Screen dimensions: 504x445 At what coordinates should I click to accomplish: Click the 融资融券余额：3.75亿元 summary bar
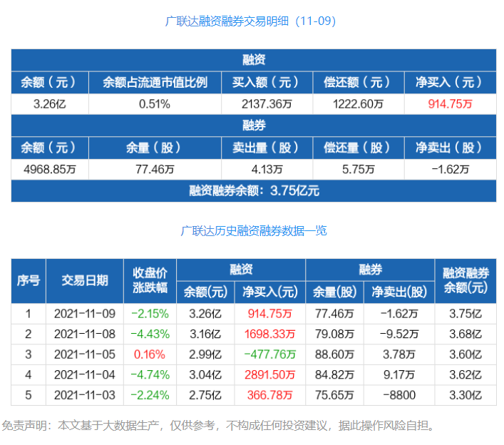point(254,191)
